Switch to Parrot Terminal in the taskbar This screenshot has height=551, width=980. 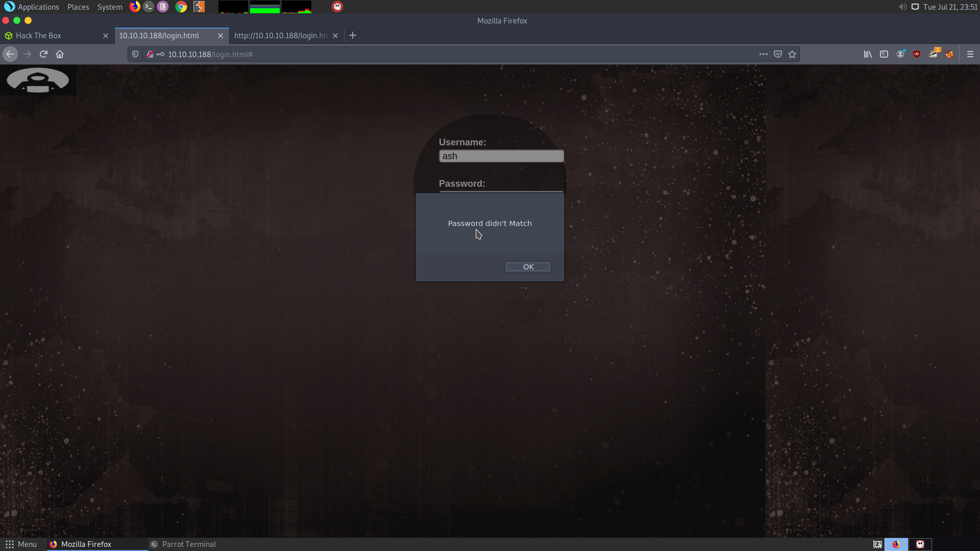188,544
